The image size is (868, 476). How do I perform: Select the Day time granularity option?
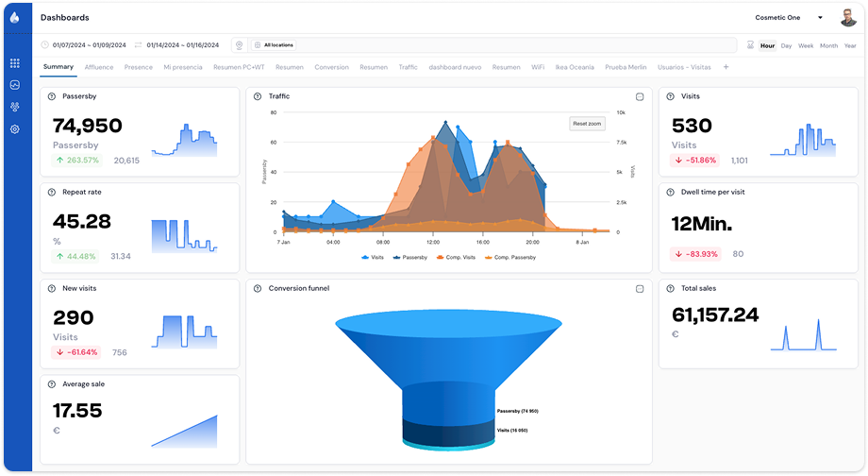coord(786,45)
